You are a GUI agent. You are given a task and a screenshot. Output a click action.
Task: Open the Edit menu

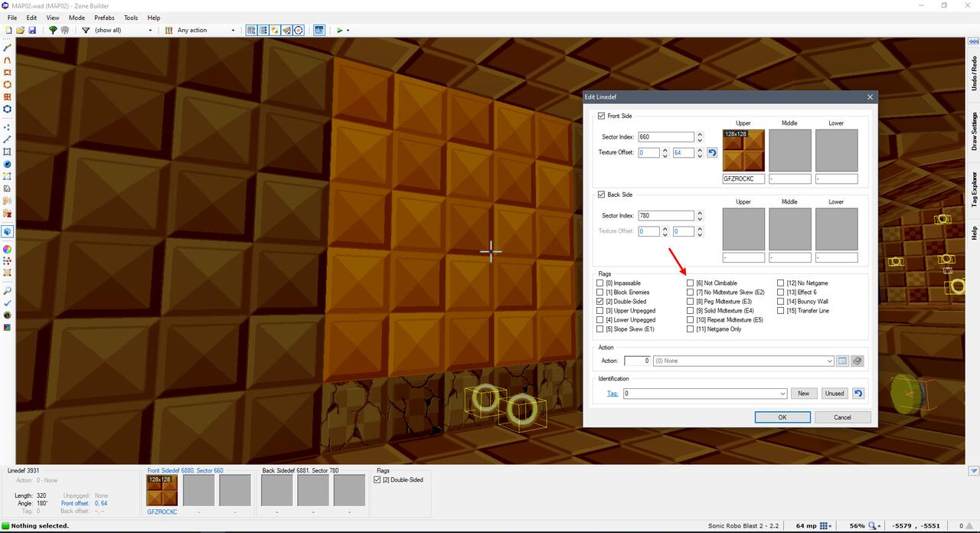[31, 18]
